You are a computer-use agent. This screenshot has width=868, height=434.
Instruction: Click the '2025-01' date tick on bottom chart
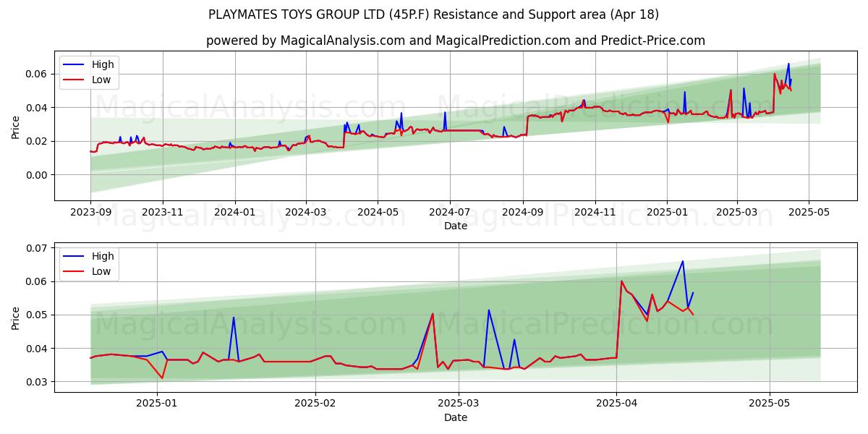point(157,404)
